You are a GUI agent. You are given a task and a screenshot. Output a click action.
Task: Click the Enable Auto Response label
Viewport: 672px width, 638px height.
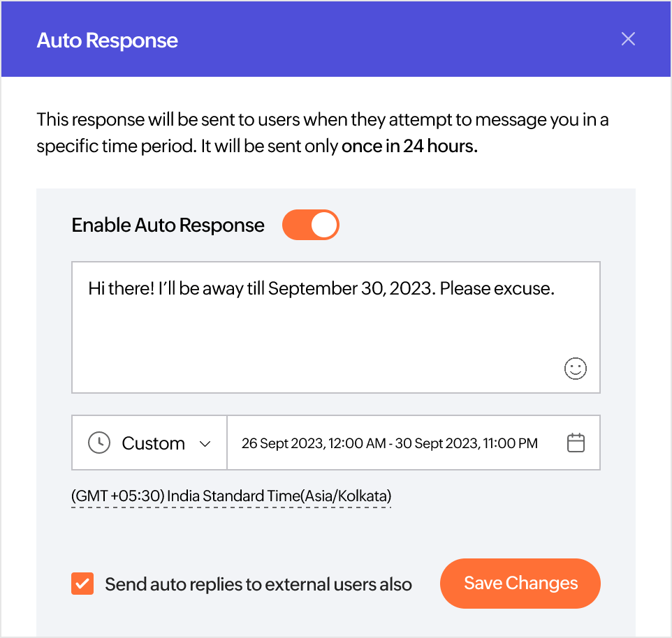[168, 225]
